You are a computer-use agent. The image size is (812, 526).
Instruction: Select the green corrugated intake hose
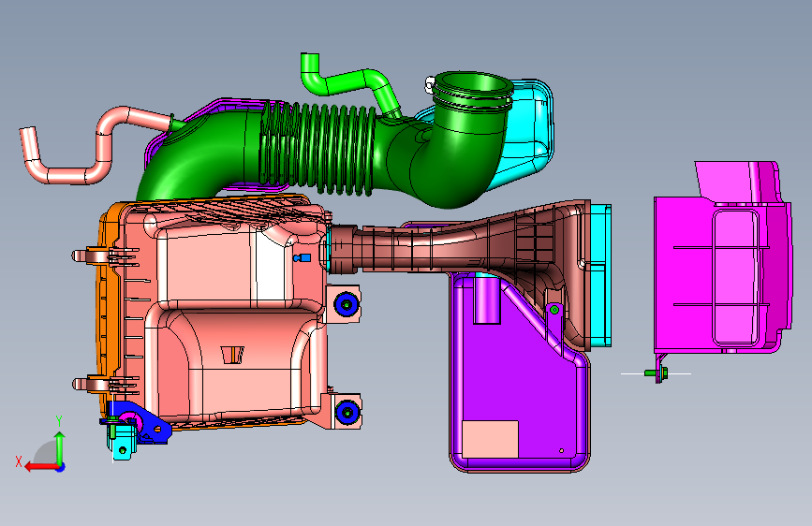[x=318, y=149]
